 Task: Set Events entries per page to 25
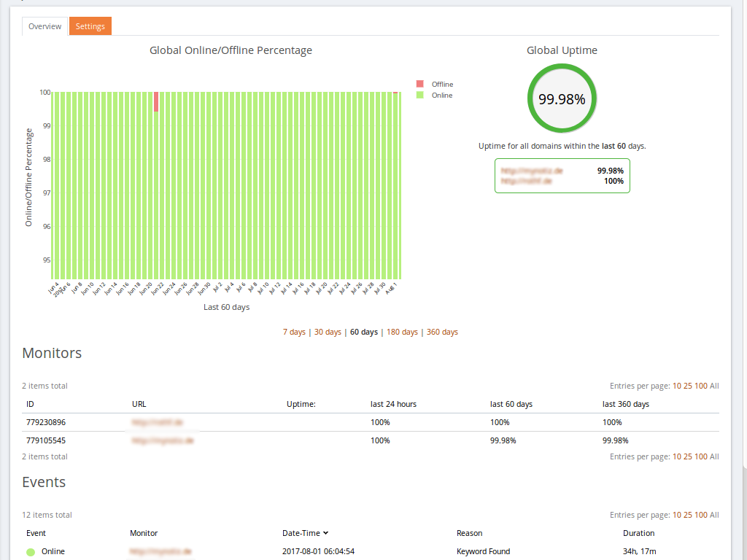click(x=688, y=515)
